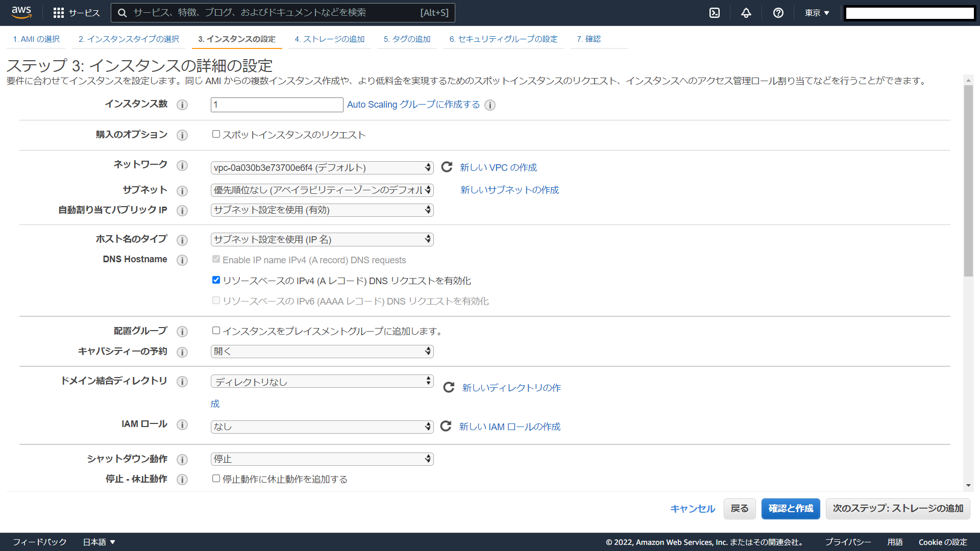
Task: Open the ネットワーク VPC dropdown
Action: click(x=322, y=168)
